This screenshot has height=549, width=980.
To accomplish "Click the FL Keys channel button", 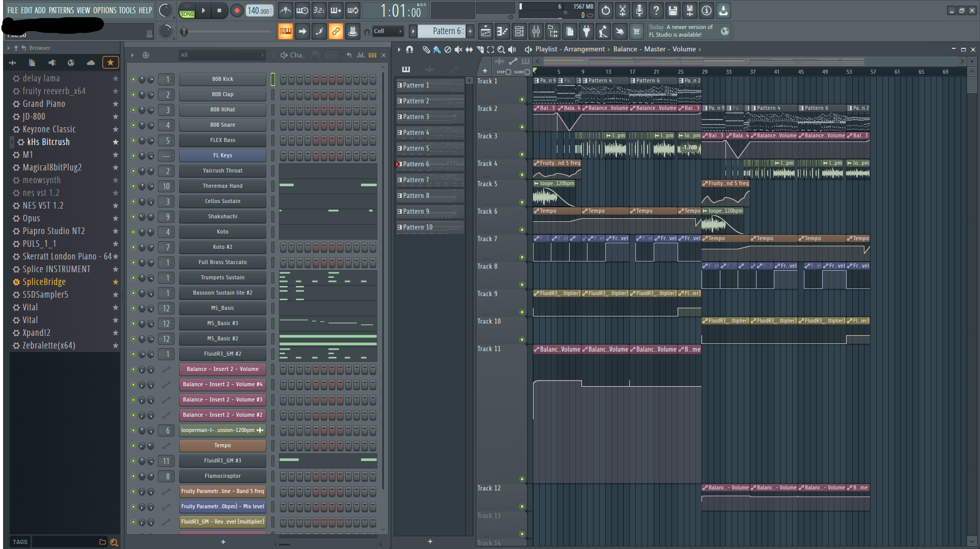I will click(222, 156).
